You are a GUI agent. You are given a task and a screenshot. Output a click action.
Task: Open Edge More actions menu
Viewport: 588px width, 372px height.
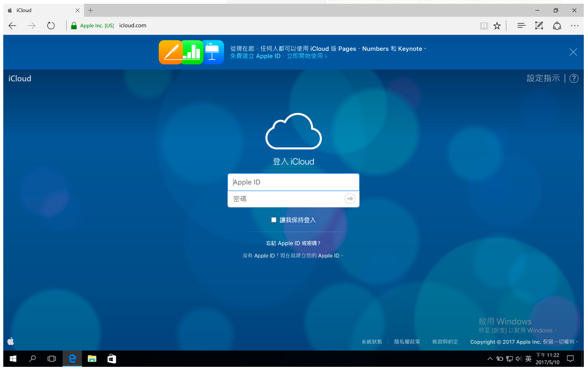(x=575, y=26)
